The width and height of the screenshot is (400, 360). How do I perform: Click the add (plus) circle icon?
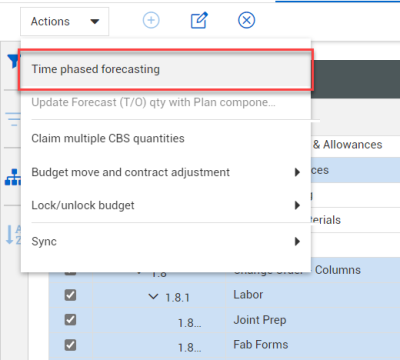tap(151, 20)
